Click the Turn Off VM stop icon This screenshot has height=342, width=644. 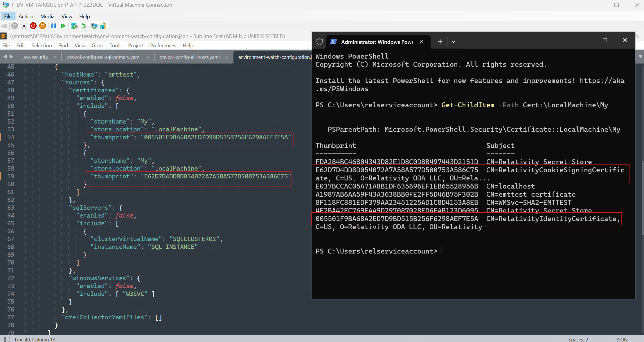pyautogui.click(x=24, y=26)
